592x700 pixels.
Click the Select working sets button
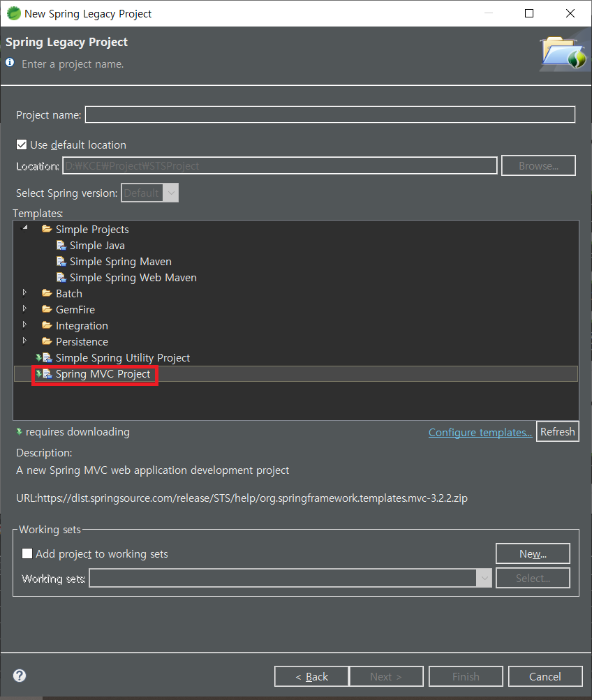[533, 578]
